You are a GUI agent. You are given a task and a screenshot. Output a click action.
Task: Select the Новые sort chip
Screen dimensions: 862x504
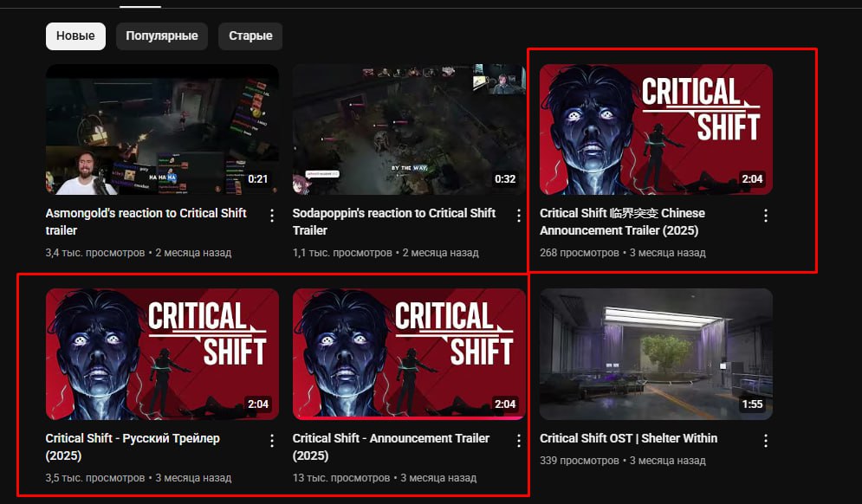(x=75, y=36)
